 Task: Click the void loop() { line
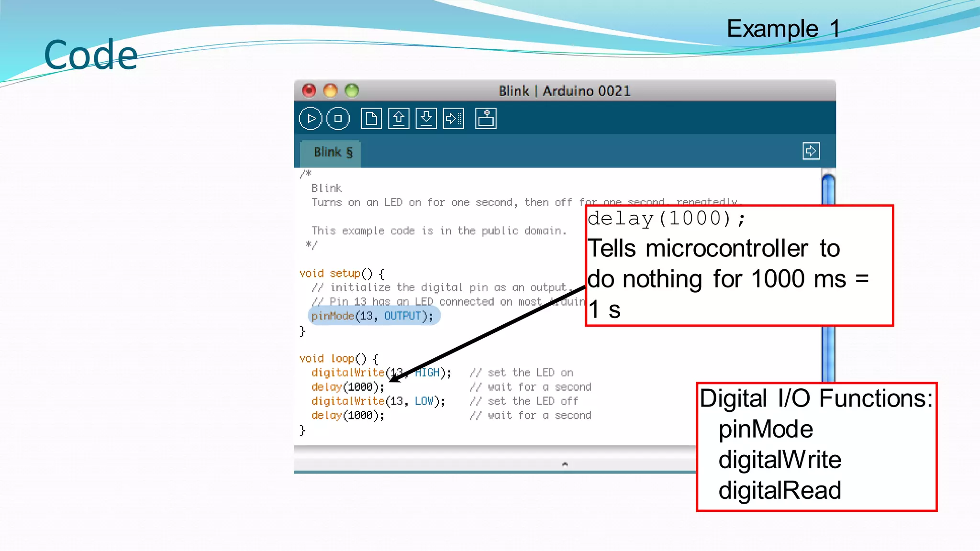point(339,359)
